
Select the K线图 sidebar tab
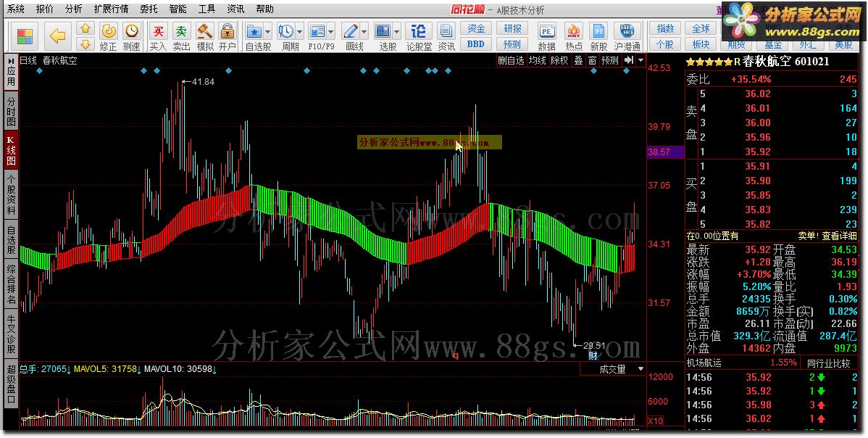tap(11, 149)
